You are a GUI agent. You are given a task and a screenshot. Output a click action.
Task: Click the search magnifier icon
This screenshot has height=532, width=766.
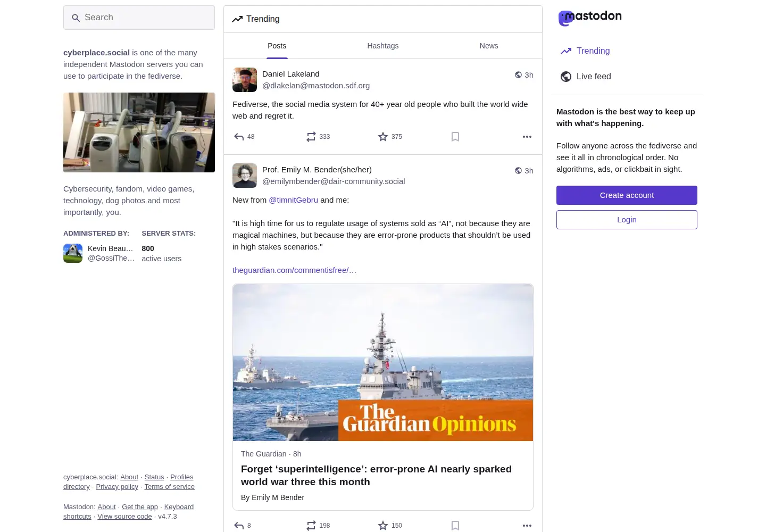[76, 18]
